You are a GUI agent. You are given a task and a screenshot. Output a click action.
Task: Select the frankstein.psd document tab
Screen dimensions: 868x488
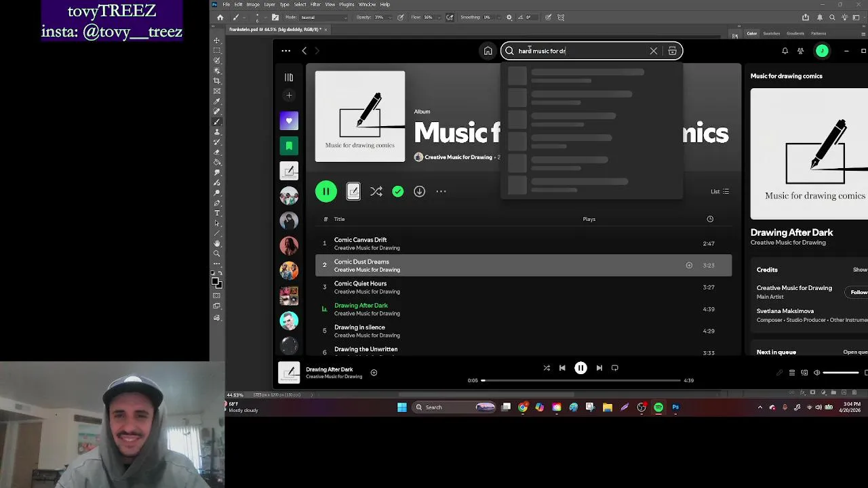275,30
